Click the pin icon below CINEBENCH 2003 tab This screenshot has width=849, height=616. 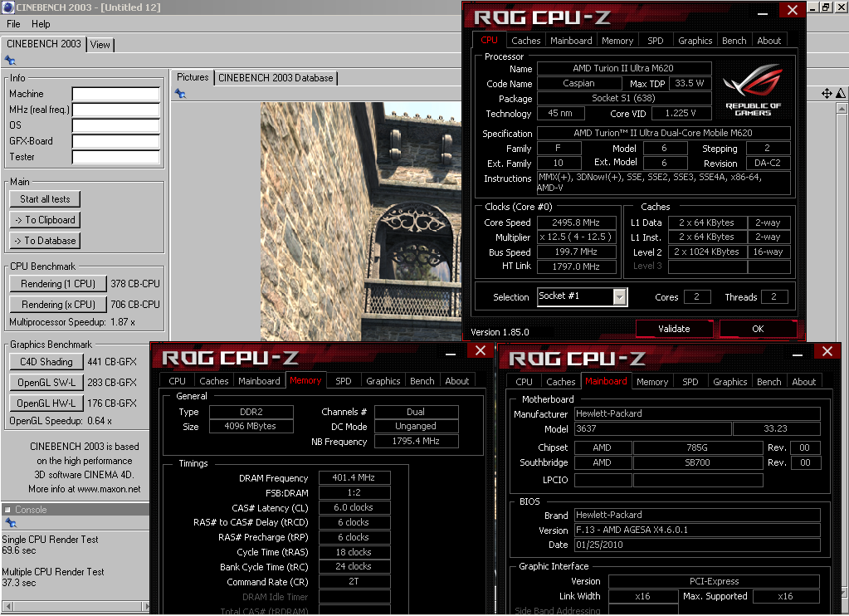click(10, 60)
